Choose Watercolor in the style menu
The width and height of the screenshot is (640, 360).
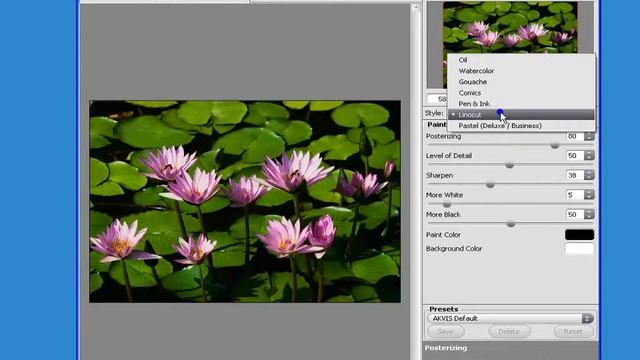pyautogui.click(x=476, y=71)
